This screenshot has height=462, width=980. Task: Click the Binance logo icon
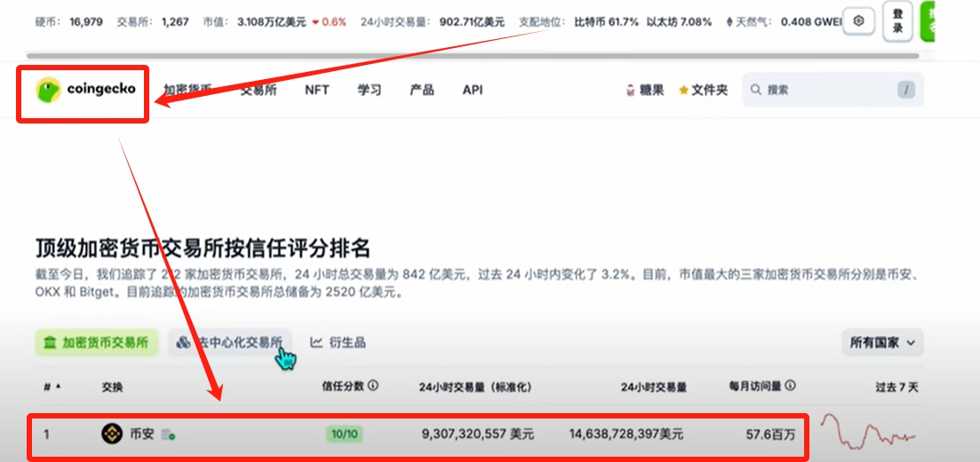point(112,434)
